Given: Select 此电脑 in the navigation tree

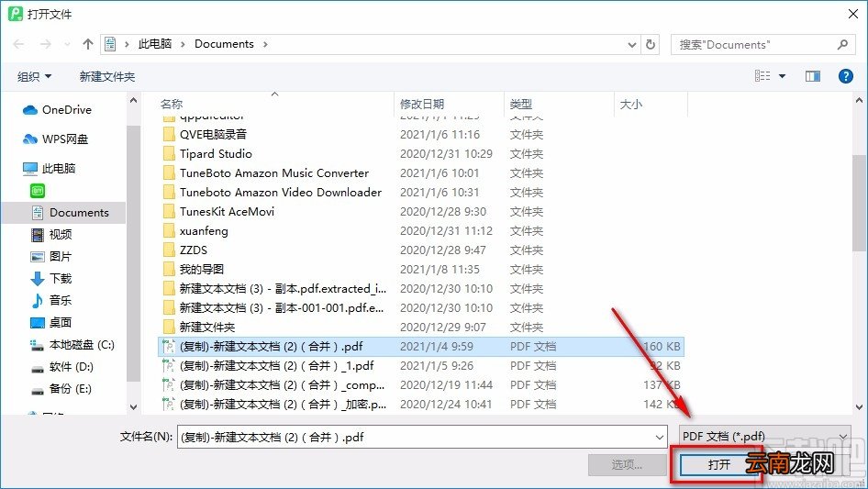Looking at the screenshot, I should click(50, 169).
